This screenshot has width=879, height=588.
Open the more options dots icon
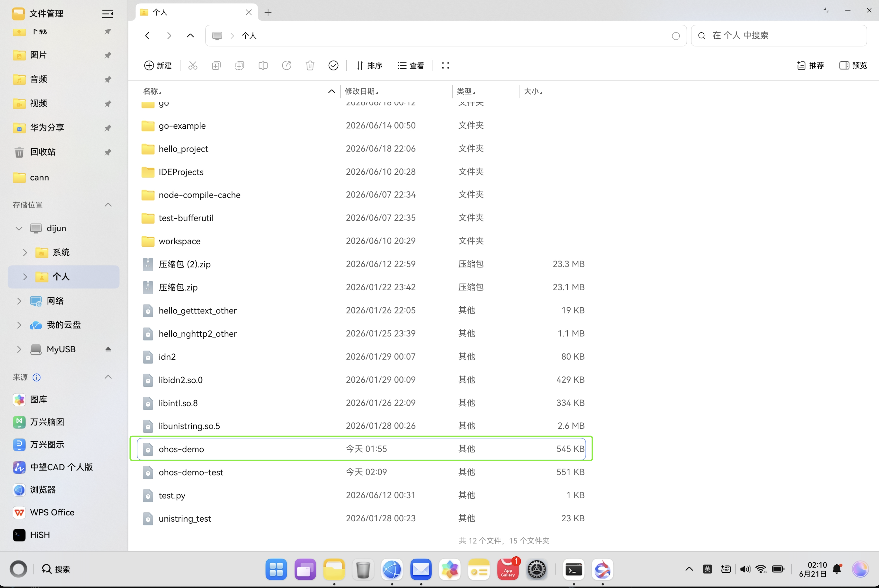click(446, 66)
